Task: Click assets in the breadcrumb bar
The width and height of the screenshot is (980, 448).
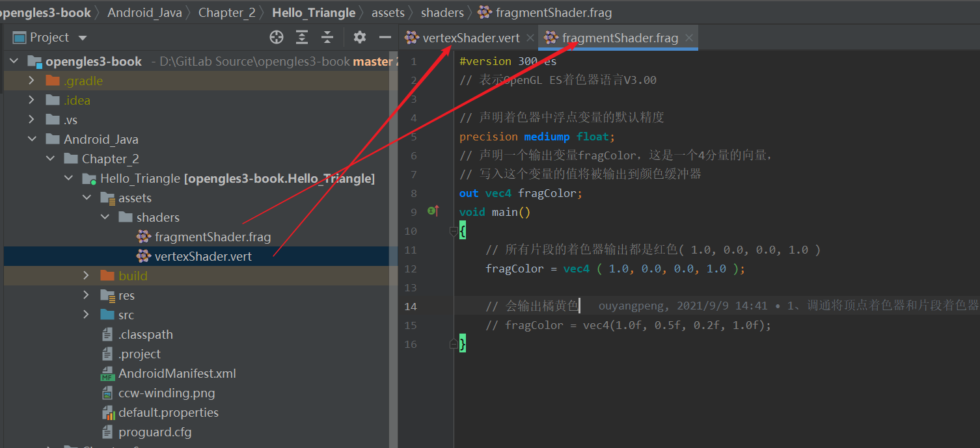Action: [x=388, y=12]
